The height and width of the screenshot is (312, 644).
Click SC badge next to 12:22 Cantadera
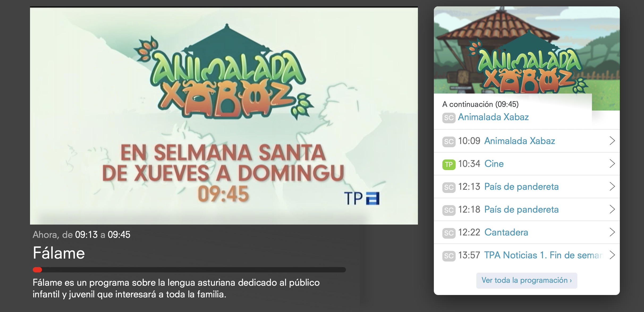[x=449, y=233]
